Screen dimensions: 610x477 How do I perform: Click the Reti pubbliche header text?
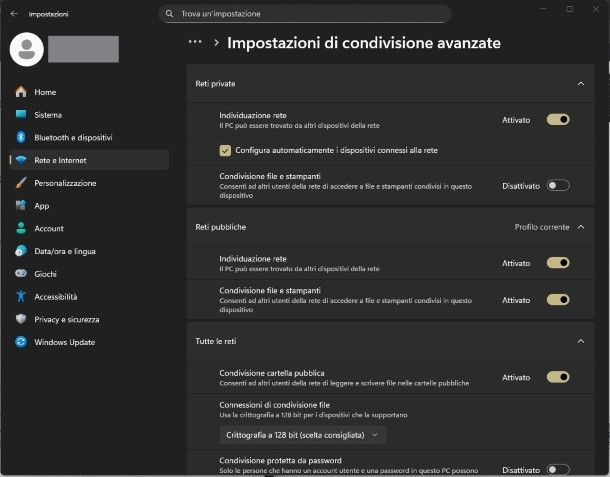(221, 227)
